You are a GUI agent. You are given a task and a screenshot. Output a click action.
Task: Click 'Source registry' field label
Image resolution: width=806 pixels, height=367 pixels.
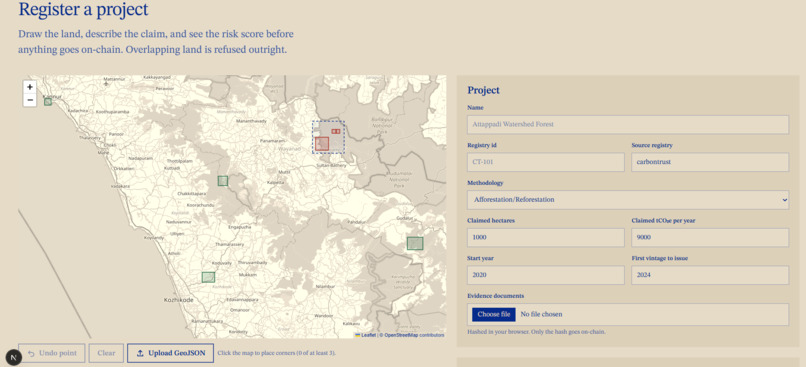click(652, 145)
